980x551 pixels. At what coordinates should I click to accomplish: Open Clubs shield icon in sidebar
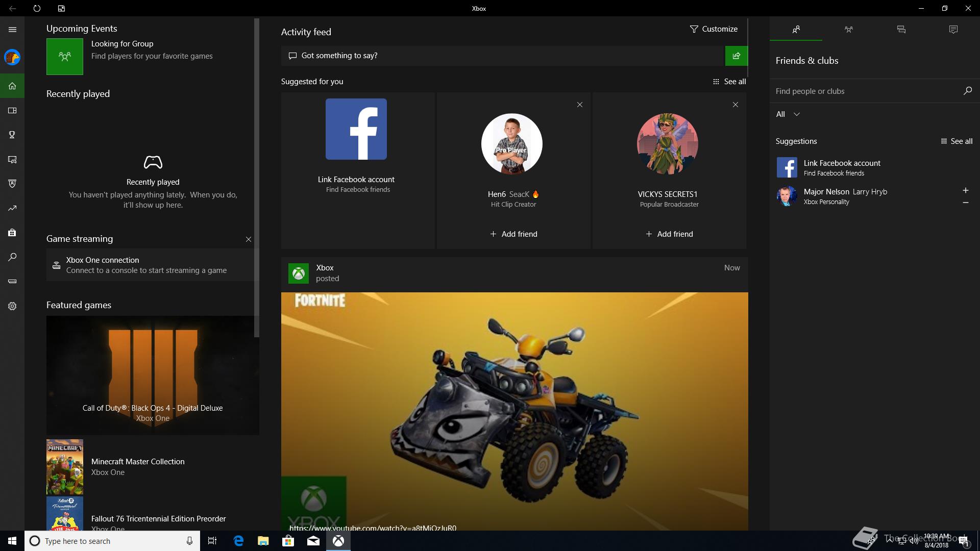(12, 184)
